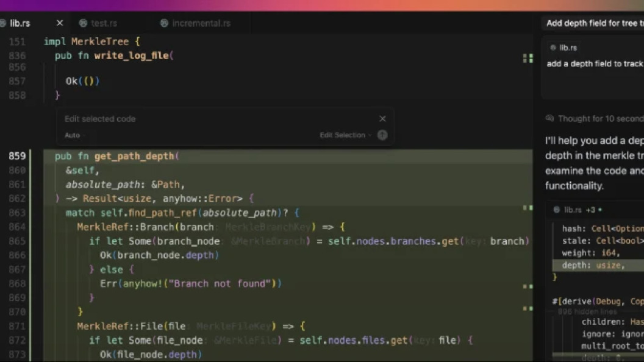Click the sticky 'impl MerkleTree {' header line

click(91, 41)
